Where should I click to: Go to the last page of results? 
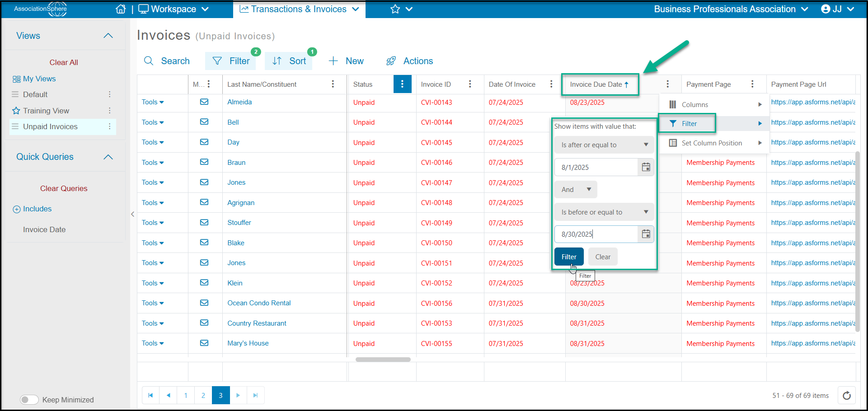(256, 395)
